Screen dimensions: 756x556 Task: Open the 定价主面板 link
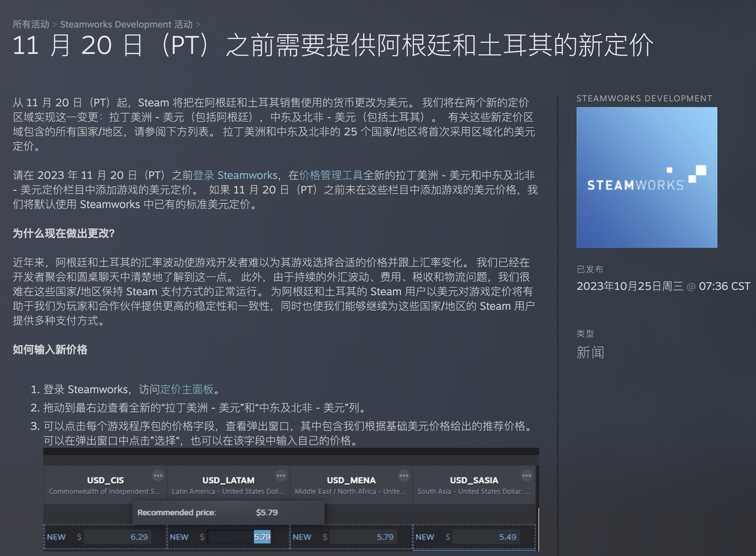pyautogui.click(x=187, y=389)
